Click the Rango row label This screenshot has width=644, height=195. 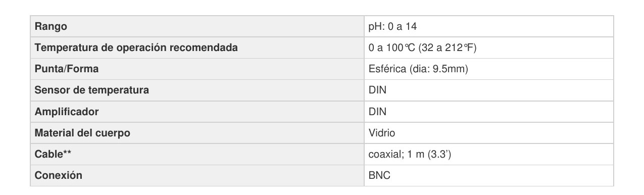tap(51, 26)
